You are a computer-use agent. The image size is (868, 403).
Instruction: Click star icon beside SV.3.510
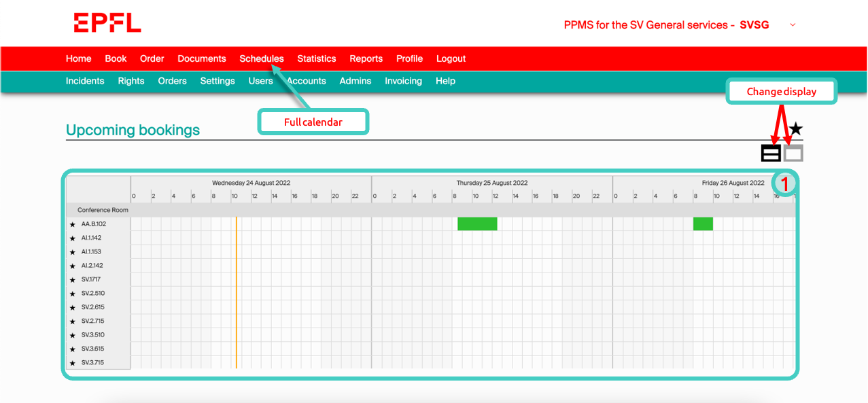coord(73,335)
